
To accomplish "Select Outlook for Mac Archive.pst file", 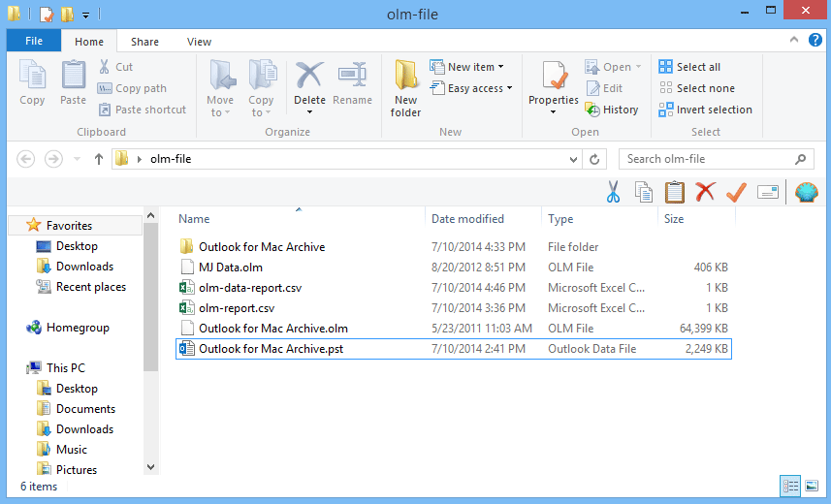I will tap(453, 349).
